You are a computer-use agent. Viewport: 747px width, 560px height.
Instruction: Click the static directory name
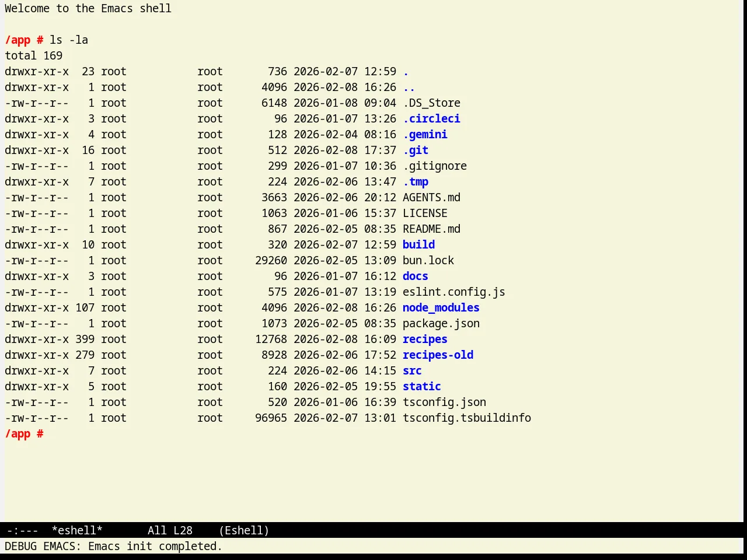pos(422,386)
